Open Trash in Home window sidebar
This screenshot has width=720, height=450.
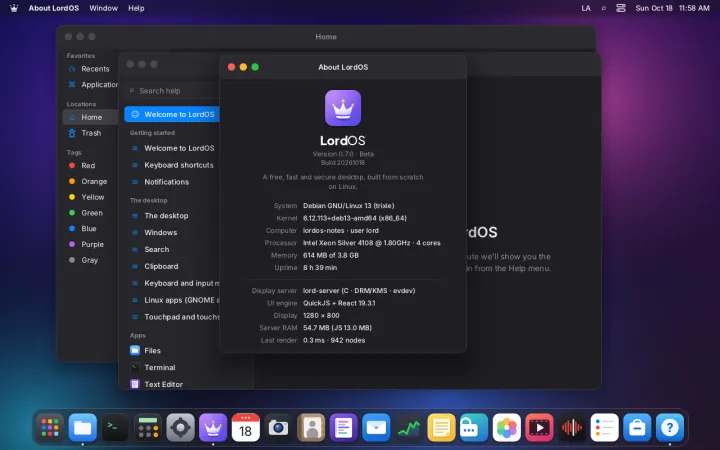90,133
